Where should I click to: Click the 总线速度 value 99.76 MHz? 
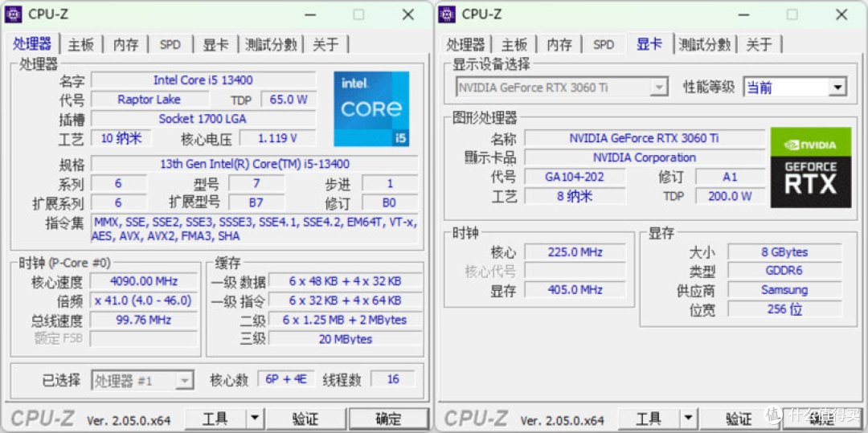click(x=143, y=320)
